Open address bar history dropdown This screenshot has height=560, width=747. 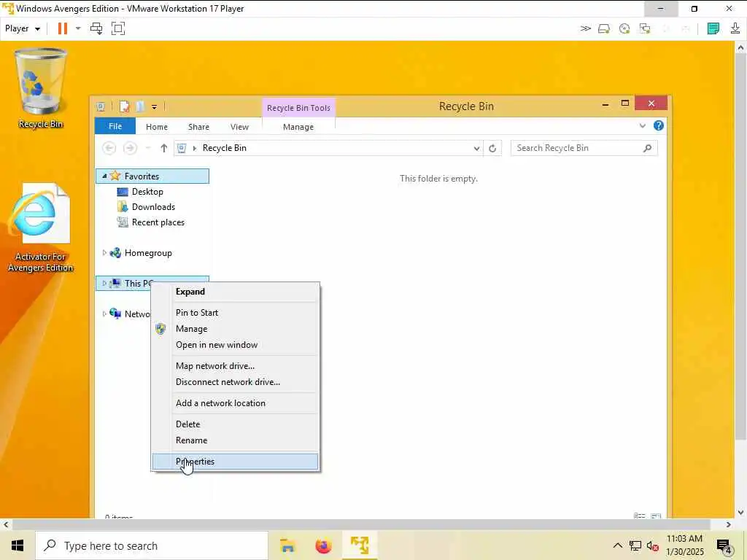pos(476,148)
